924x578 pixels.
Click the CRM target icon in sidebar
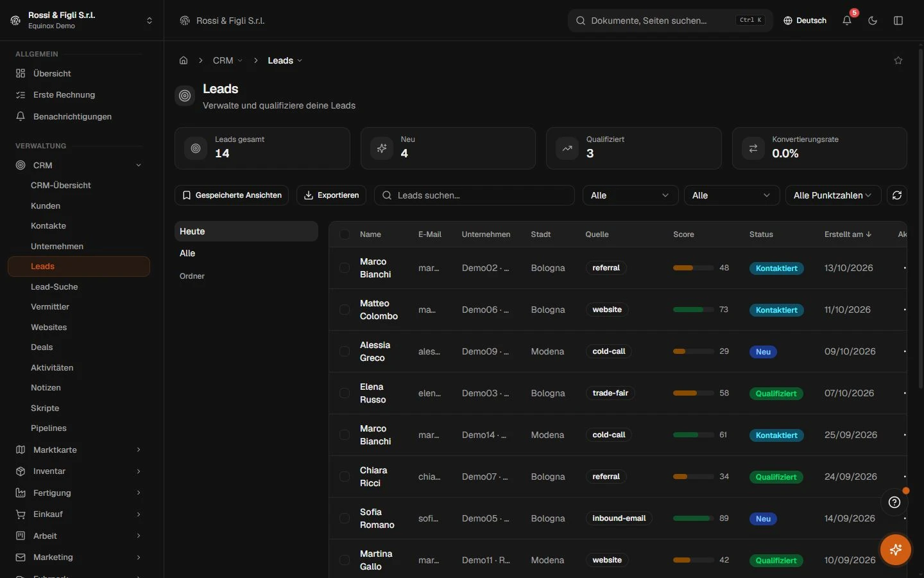click(21, 165)
